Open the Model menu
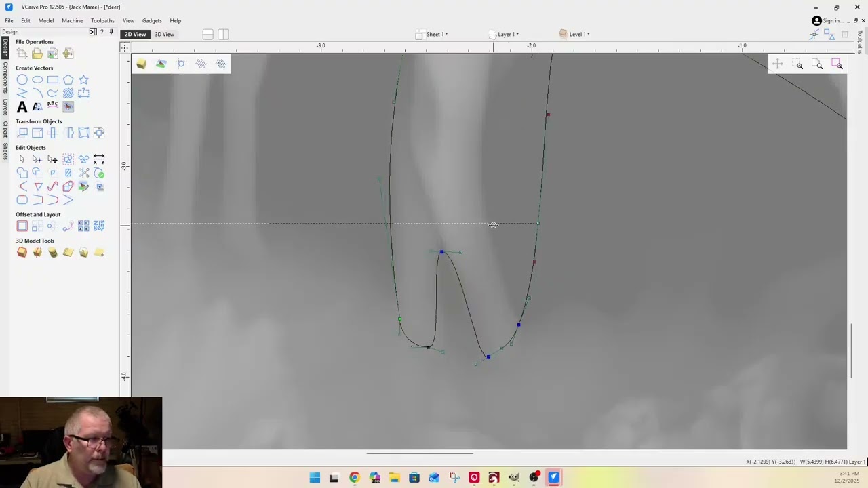Image resolution: width=868 pixels, height=488 pixels. (x=46, y=21)
